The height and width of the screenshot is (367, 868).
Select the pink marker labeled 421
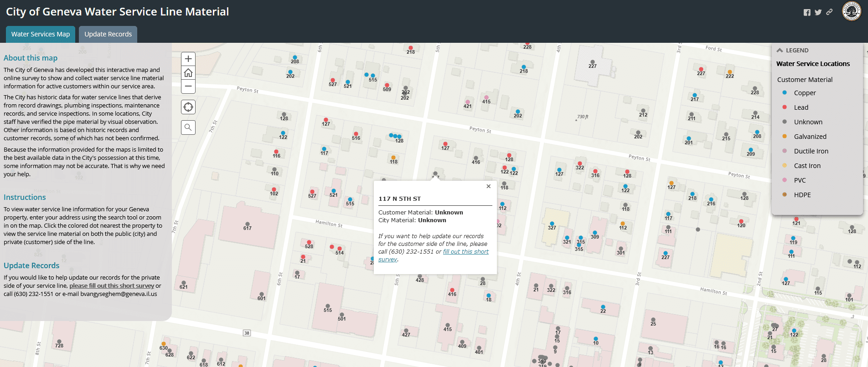467,102
